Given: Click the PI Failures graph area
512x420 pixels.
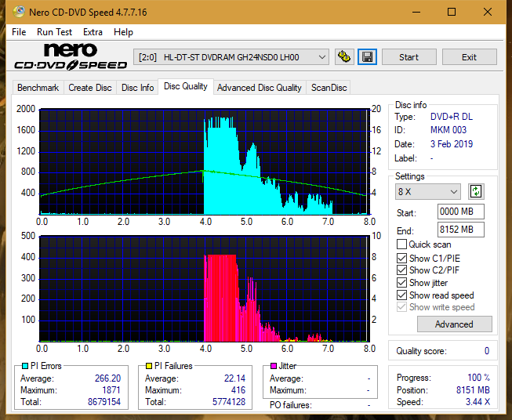Looking at the screenshot, I should (205, 289).
